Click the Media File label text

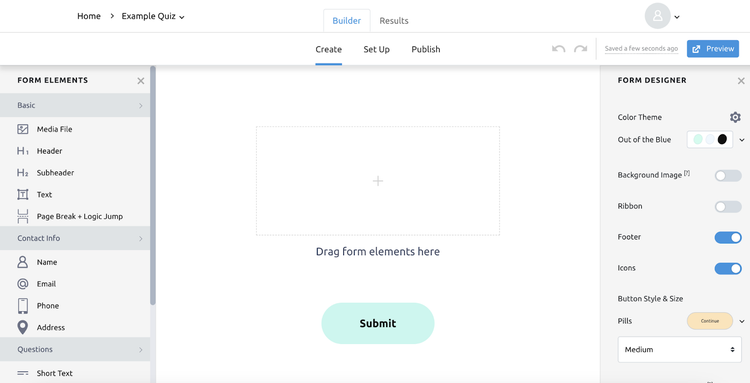point(55,129)
